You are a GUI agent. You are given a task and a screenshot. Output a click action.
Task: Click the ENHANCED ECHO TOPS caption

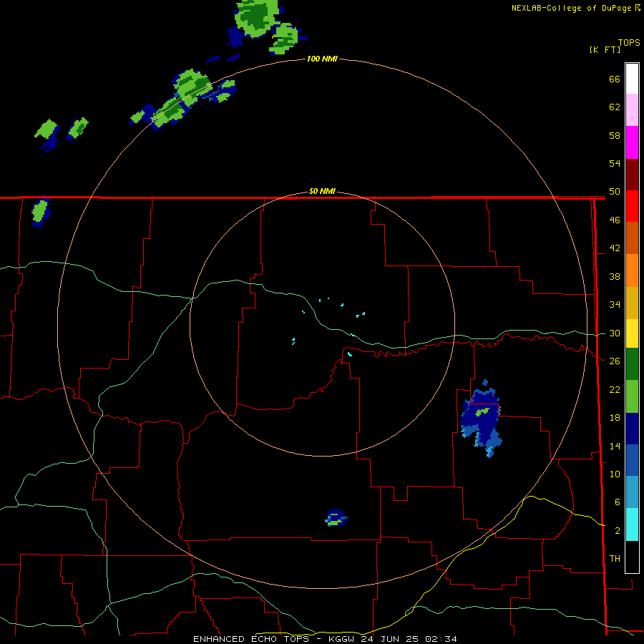coord(251,639)
